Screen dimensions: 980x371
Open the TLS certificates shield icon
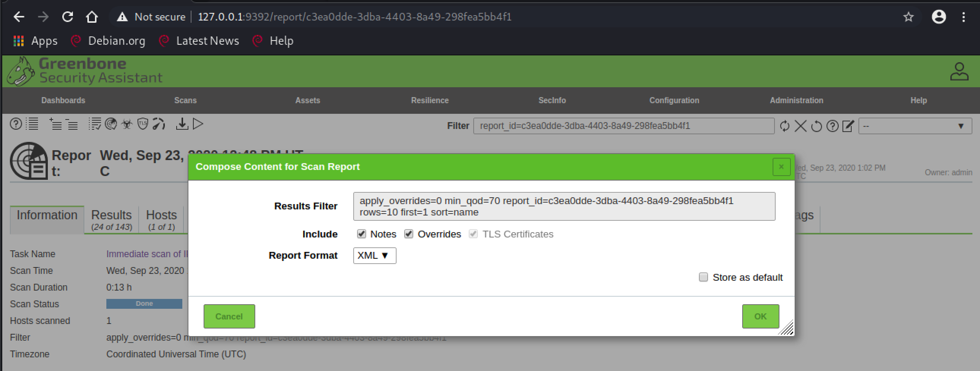(143, 124)
